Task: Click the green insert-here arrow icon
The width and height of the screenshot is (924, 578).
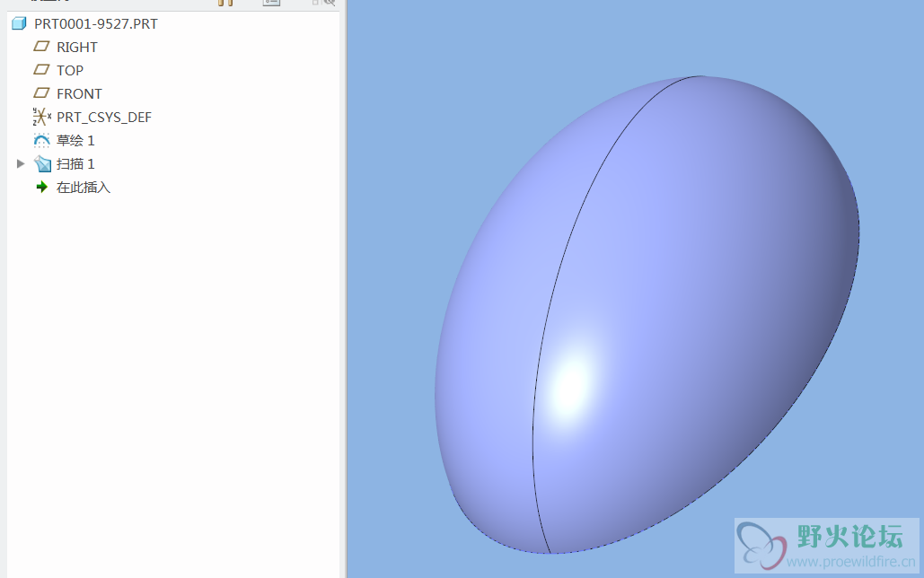Action: pyautogui.click(x=42, y=187)
